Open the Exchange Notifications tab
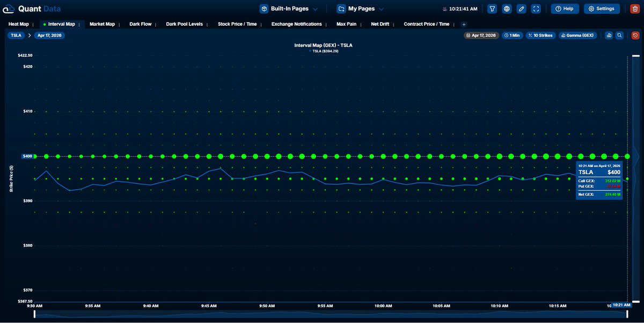Viewport: 644px width, 323px height. tap(297, 24)
